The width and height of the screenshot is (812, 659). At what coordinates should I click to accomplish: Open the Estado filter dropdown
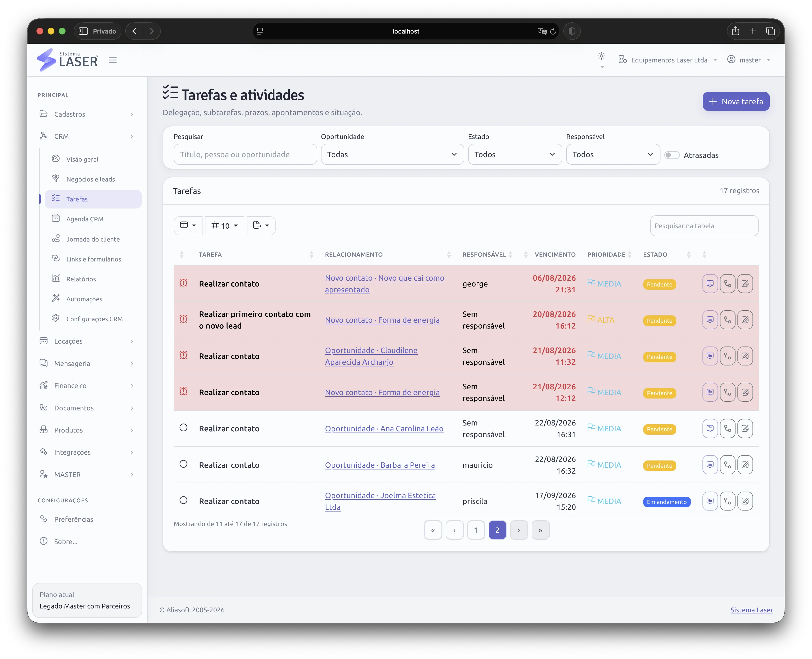point(515,155)
